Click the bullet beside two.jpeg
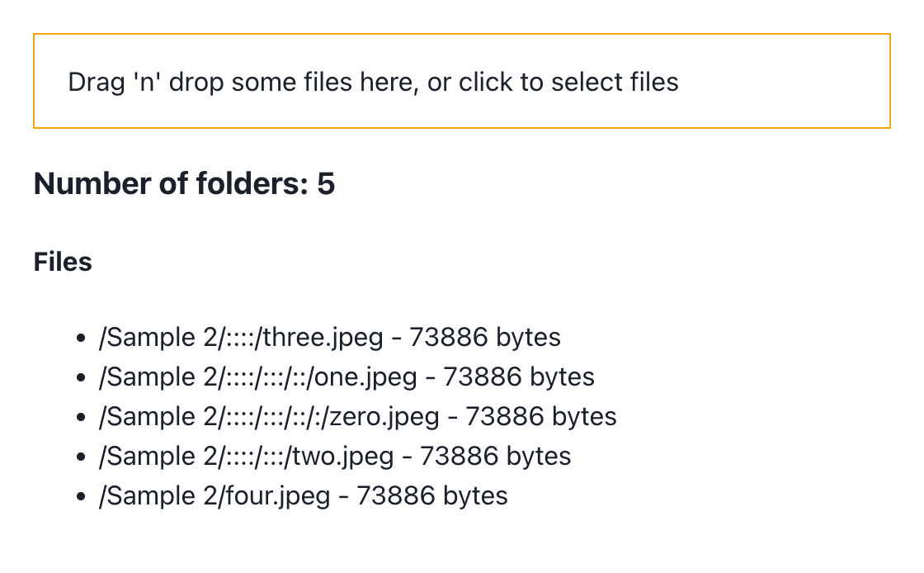The width and height of the screenshot is (924, 573). pos(82,457)
